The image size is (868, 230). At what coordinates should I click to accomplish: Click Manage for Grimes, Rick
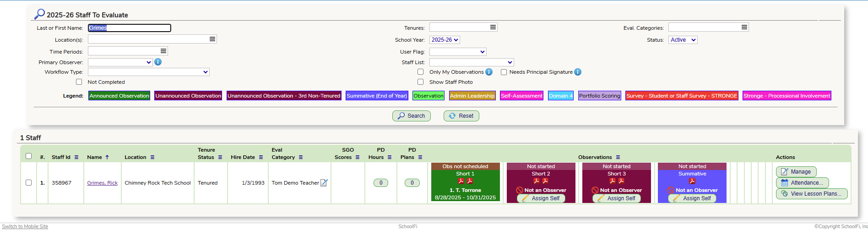click(x=796, y=172)
